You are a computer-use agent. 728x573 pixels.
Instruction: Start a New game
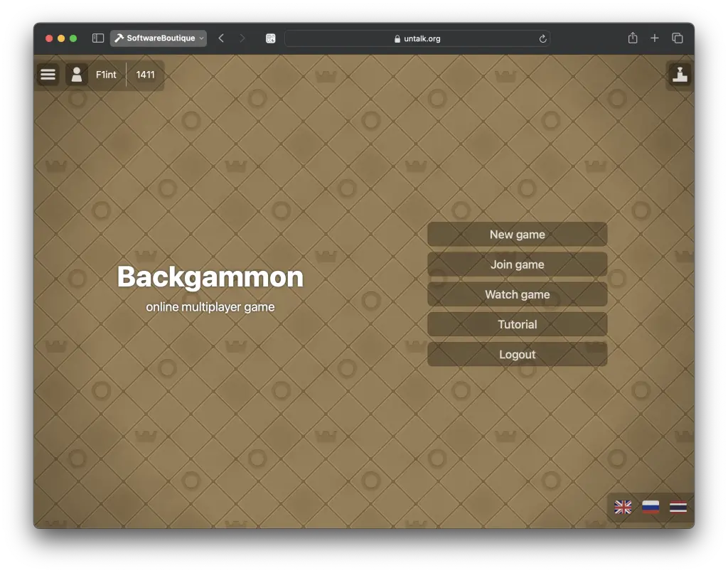[x=517, y=235]
